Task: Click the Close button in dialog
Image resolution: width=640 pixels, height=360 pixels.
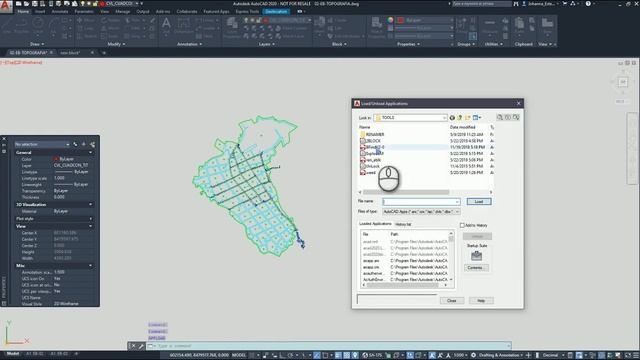Action: click(451, 300)
